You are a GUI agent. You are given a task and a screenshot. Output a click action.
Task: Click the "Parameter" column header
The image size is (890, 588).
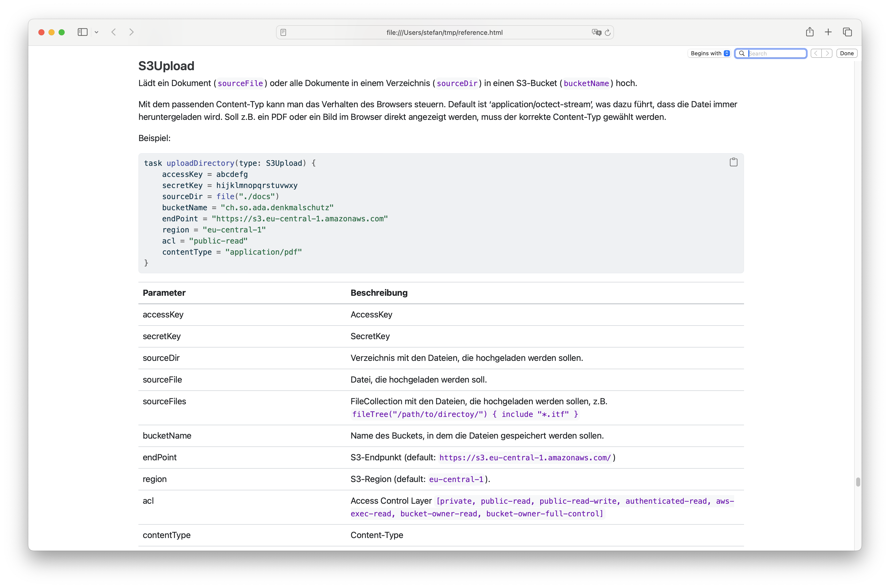(164, 293)
